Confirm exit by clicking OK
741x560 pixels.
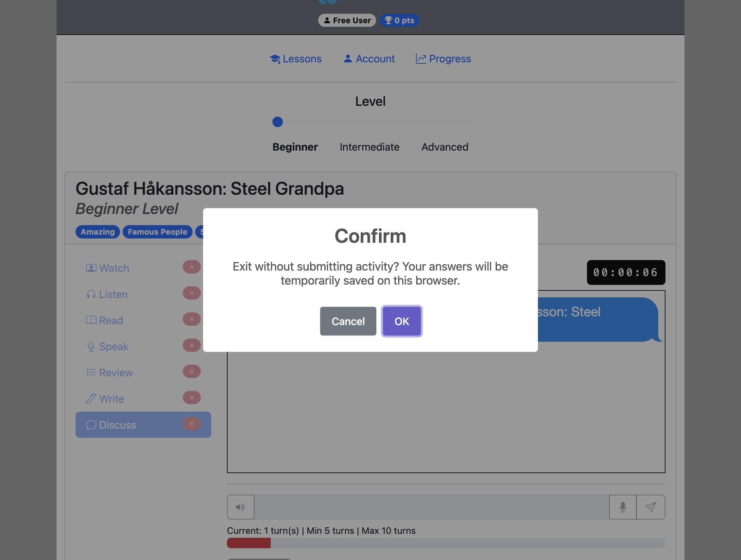pyautogui.click(x=401, y=321)
